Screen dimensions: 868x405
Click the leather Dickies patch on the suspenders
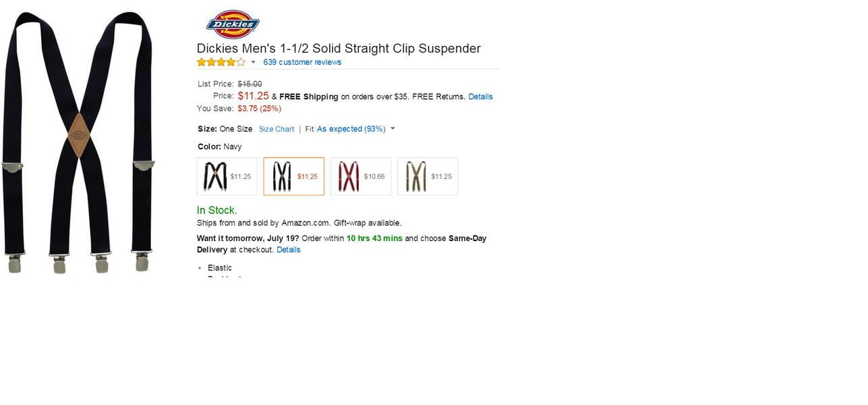pos(79,135)
